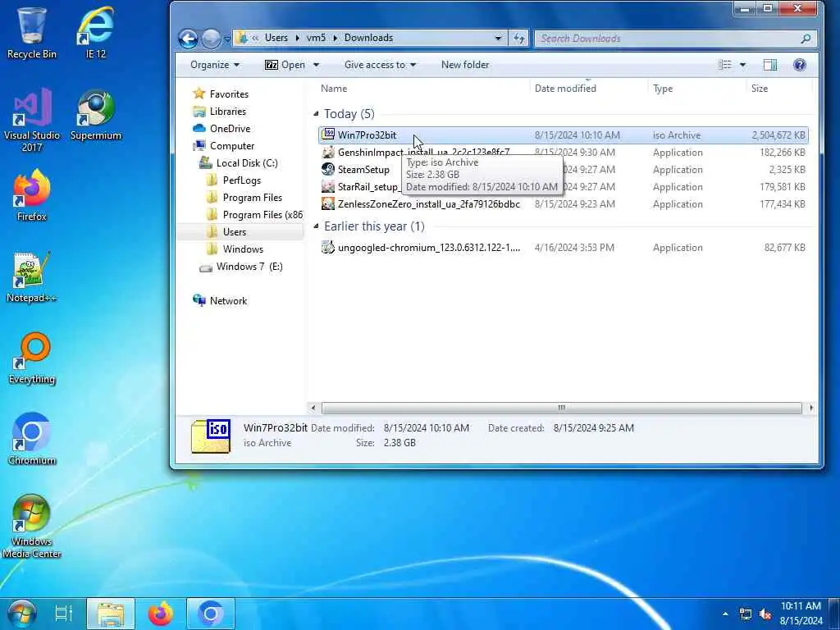Switch to Chromium on the taskbar
Screen dimensions: 840x630
point(211,614)
